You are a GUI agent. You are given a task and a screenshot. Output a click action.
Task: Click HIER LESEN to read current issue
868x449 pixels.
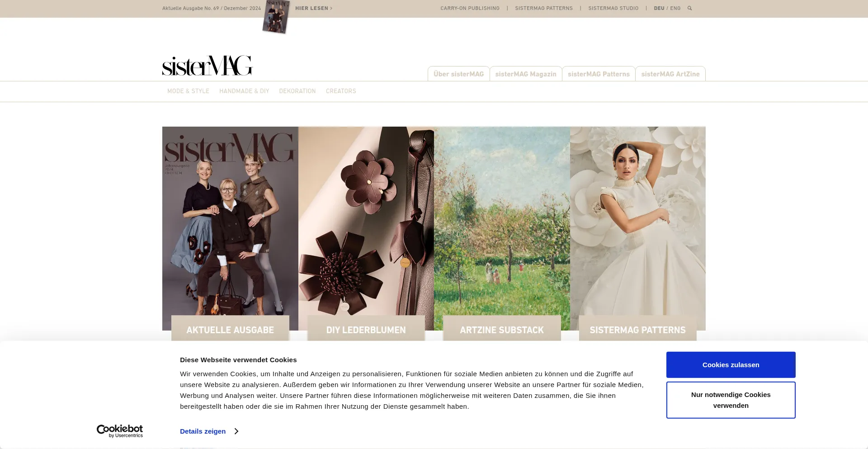tap(313, 8)
